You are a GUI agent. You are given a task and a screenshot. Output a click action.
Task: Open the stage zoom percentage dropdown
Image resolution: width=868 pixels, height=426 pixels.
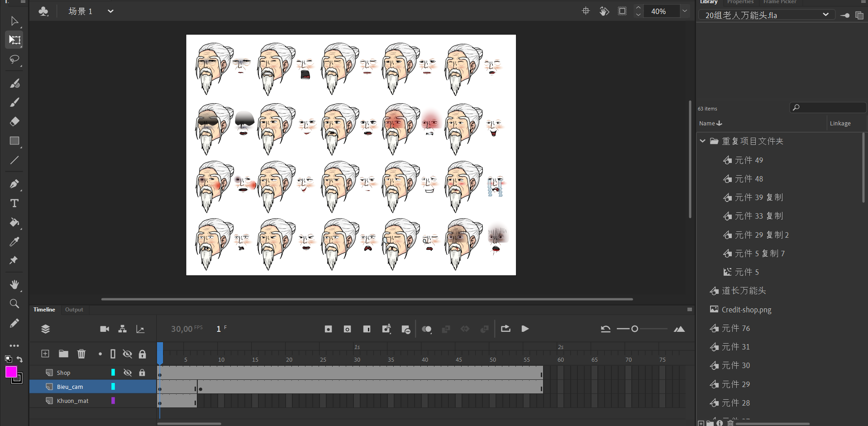685,11
